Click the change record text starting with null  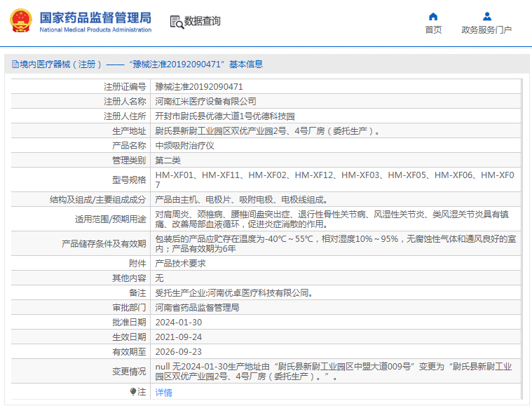coord(333,372)
